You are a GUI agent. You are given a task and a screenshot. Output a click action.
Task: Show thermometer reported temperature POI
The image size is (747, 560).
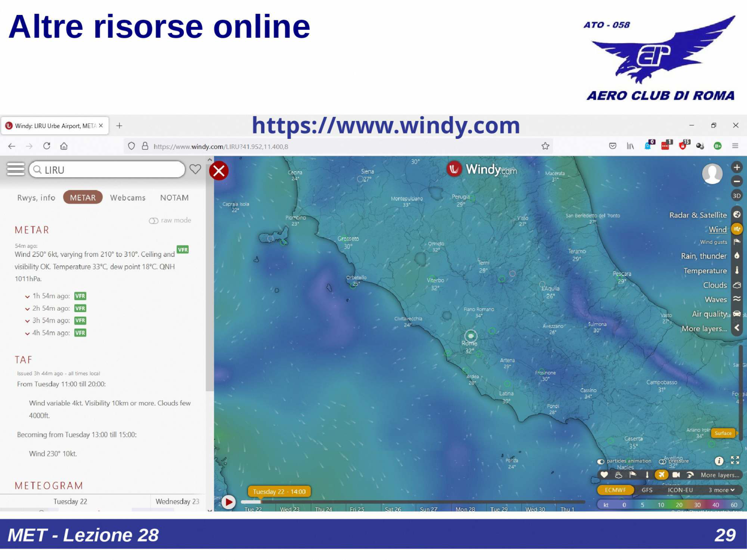(647, 475)
